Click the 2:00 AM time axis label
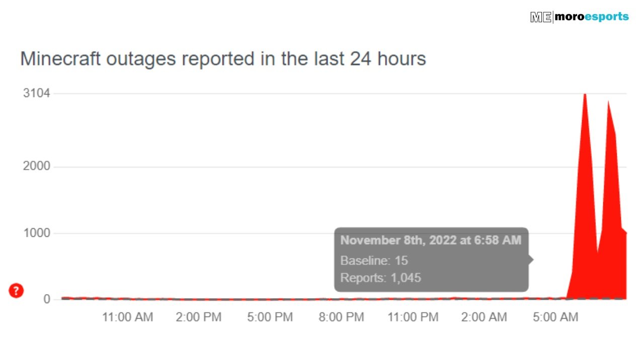 pos(484,317)
